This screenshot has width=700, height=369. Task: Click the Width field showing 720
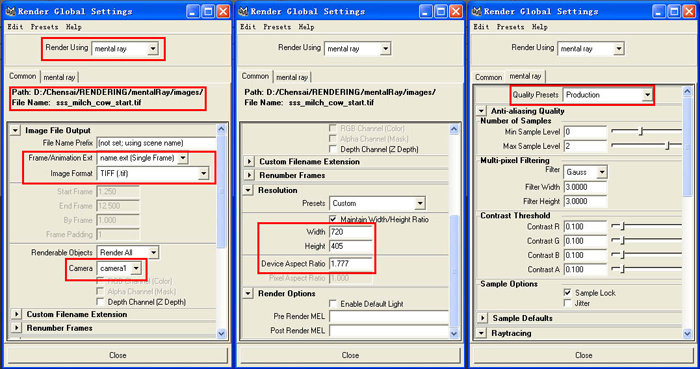tap(351, 232)
